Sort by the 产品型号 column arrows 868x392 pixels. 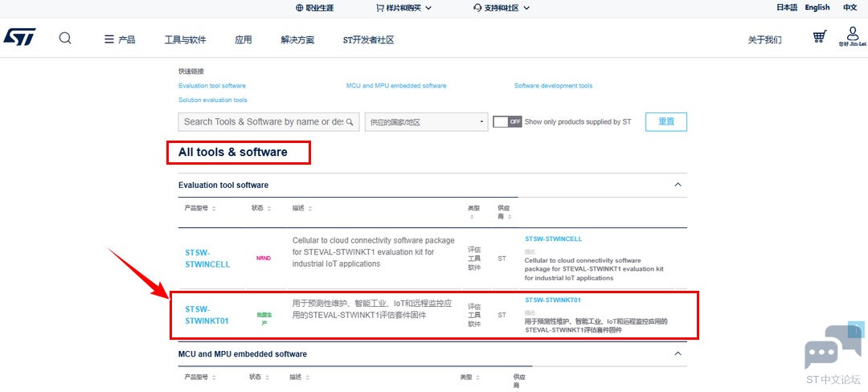click(x=214, y=208)
